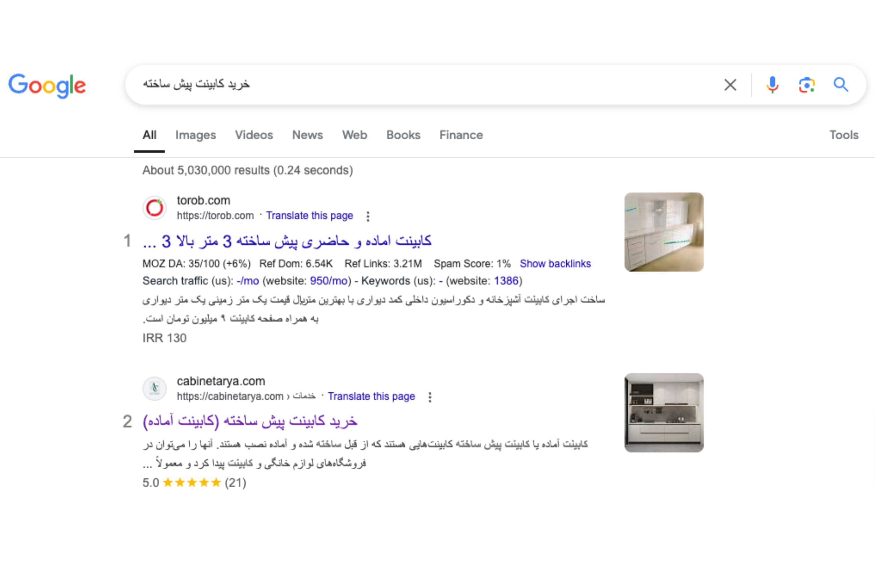Select the Finance tab
The height and width of the screenshot is (588, 875).
point(461,135)
